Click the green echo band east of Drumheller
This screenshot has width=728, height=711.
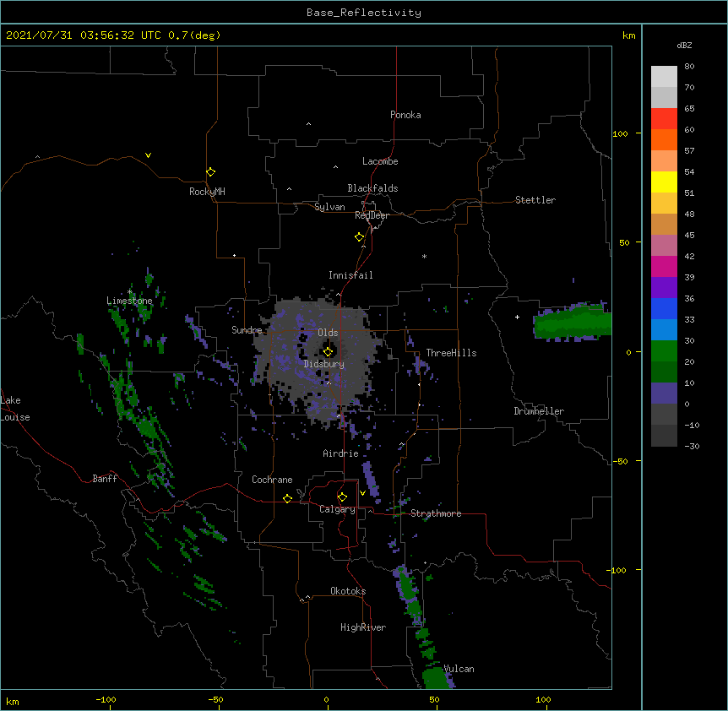(573, 323)
